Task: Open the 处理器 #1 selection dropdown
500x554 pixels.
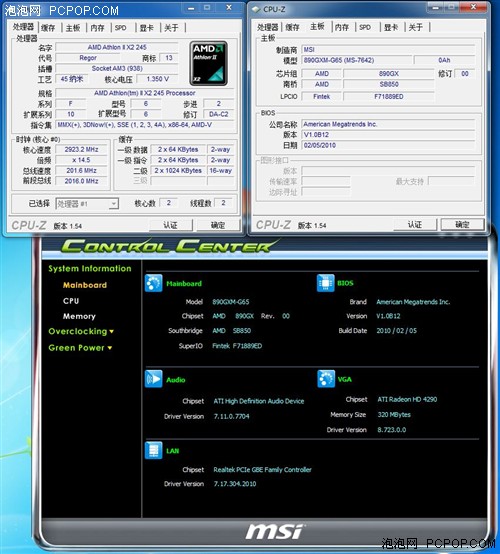Action: (x=87, y=204)
